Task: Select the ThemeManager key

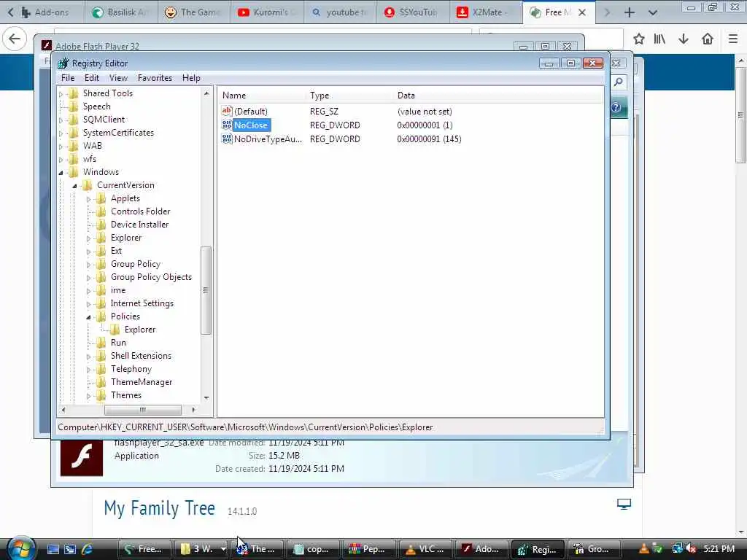Action: click(x=142, y=382)
